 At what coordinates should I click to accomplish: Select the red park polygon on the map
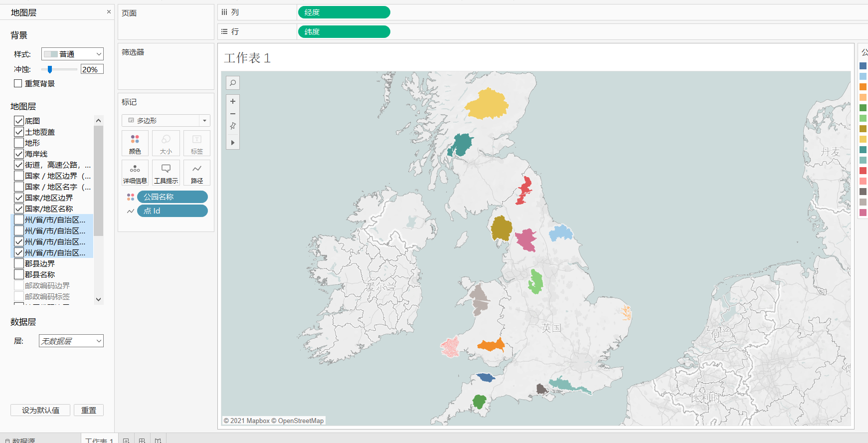click(x=524, y=191)
